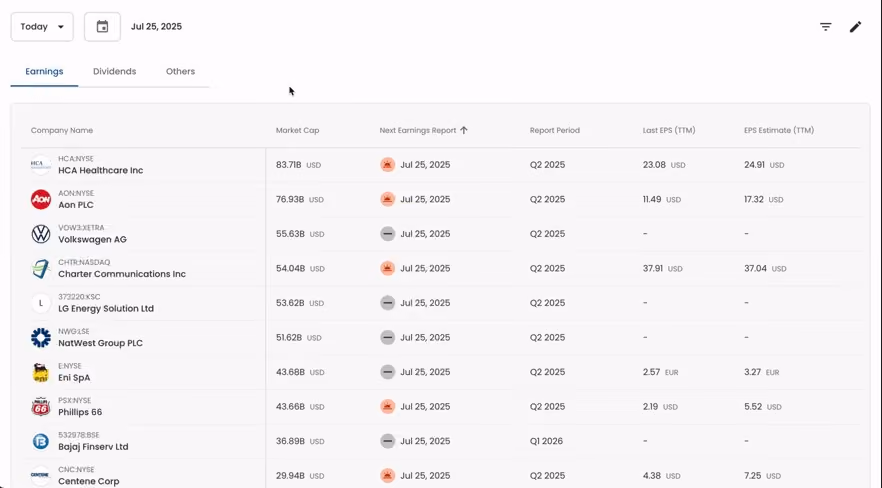This screenshot has width=882, height=488.
Task: Click the gray dash icon in Bajaj Finserv row
Action: click(387, 441)
